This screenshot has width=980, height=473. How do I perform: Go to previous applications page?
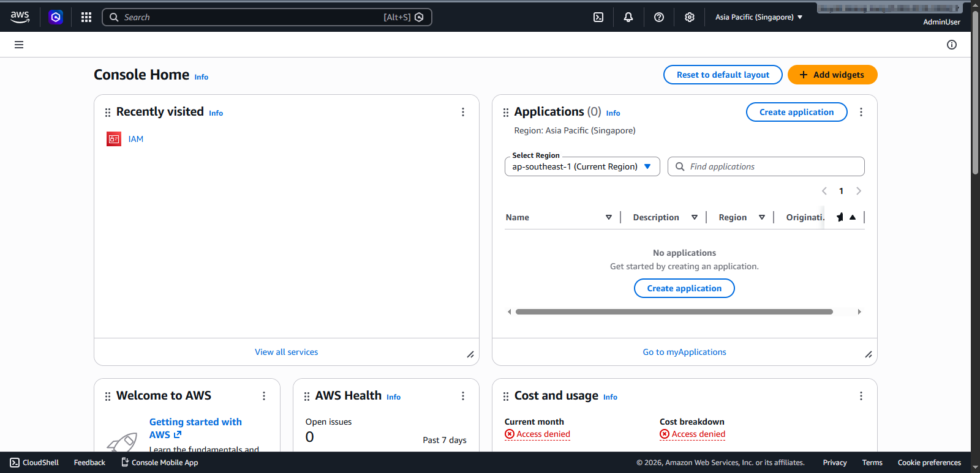(x=824, y=191)
